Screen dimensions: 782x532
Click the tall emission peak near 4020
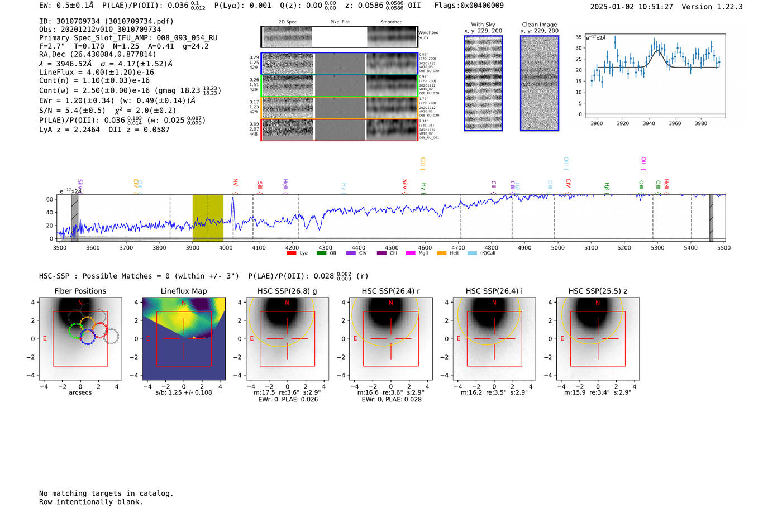pyautogui.click(x=233, y=209)
